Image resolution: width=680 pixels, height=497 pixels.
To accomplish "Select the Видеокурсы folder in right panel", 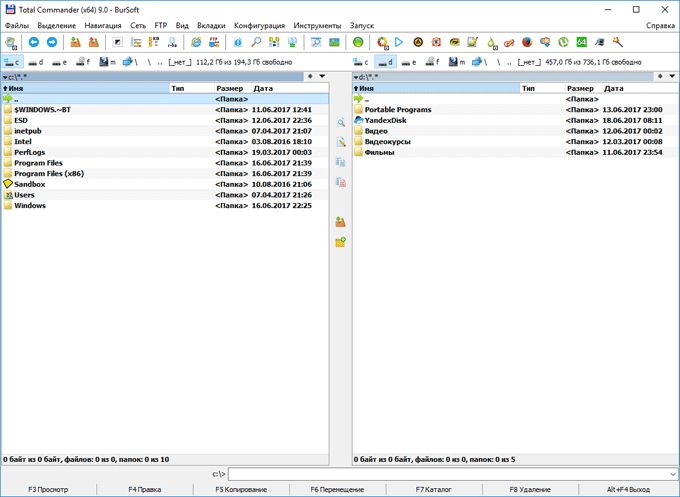I will (x=515, y=141).
